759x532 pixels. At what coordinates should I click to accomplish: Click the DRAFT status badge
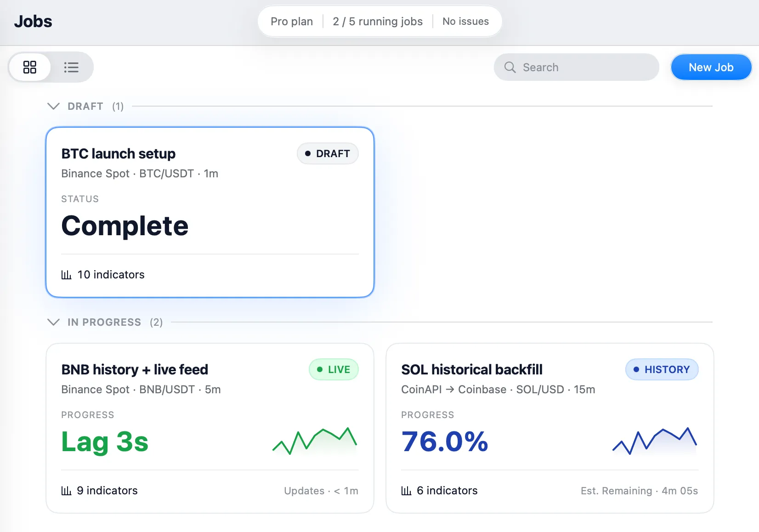pos(328,153)
